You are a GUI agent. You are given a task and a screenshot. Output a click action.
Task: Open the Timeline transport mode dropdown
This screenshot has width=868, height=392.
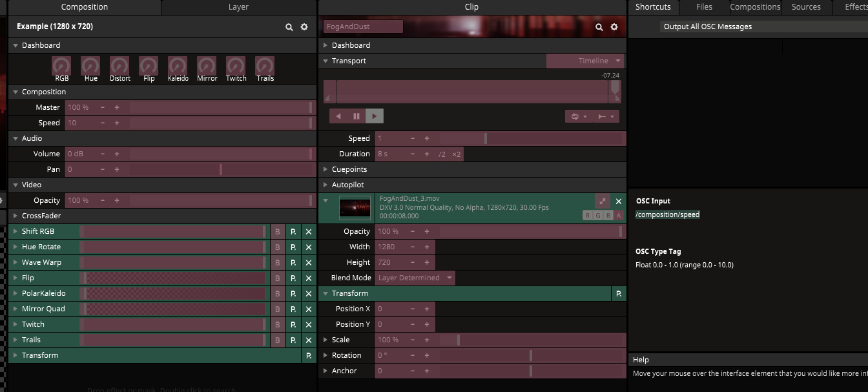[585, 61]
